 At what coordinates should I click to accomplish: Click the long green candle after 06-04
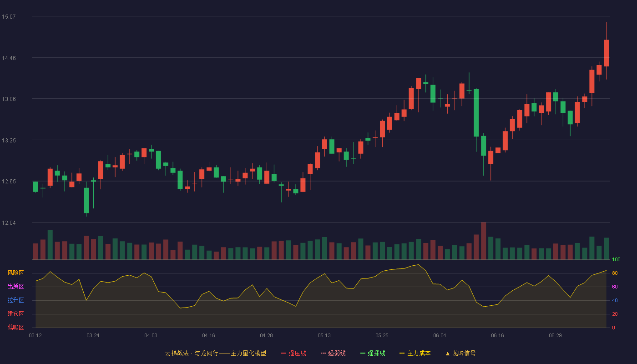click(476, 112)
